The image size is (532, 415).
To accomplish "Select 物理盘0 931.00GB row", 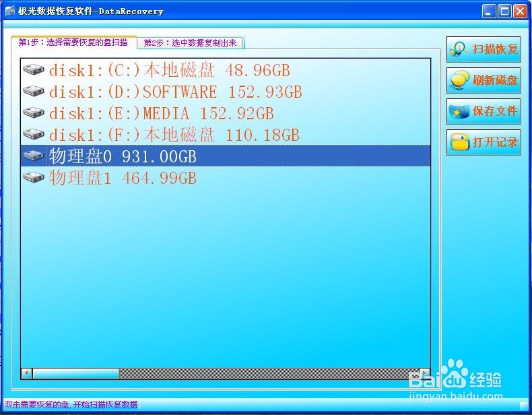I will [226, 156].
